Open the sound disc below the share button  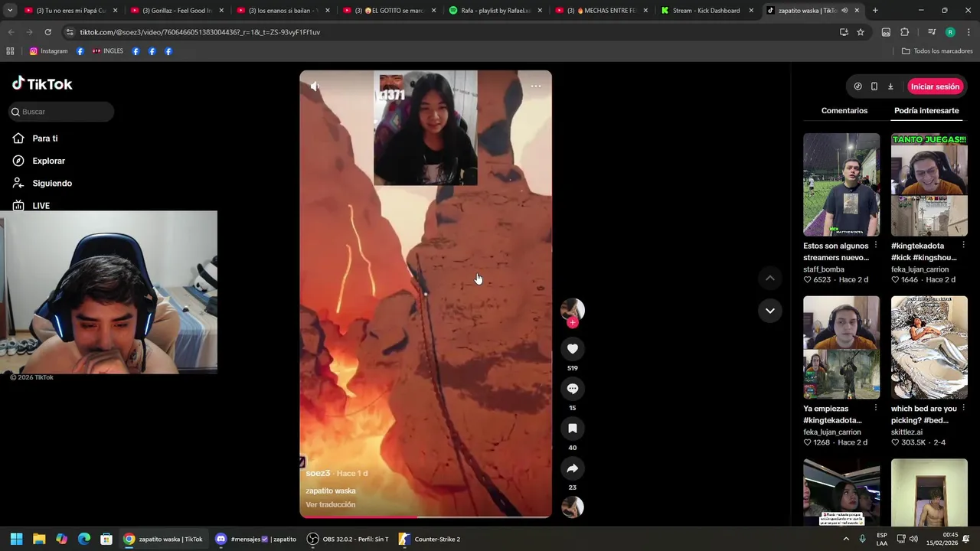pyautogui.click(x=572, y=507)
